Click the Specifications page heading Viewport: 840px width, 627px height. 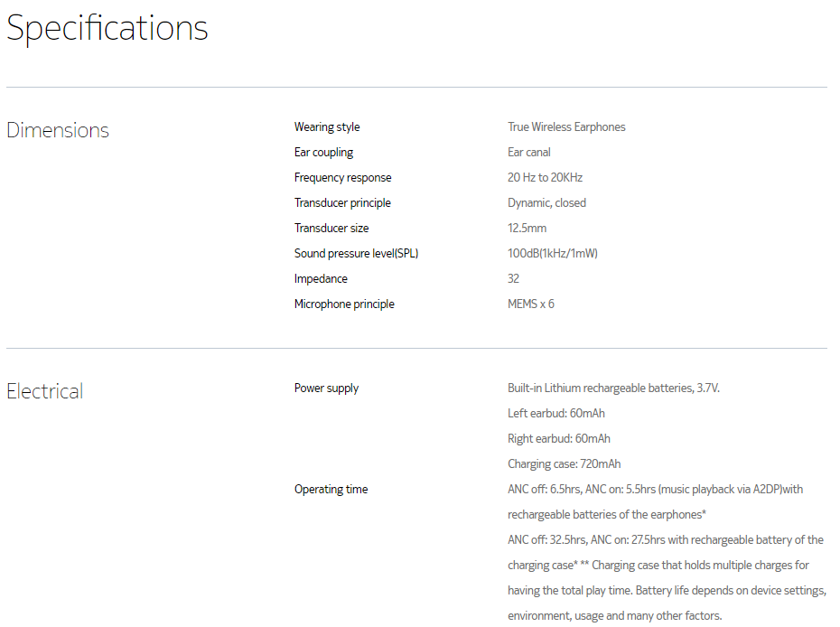point(107,28)
